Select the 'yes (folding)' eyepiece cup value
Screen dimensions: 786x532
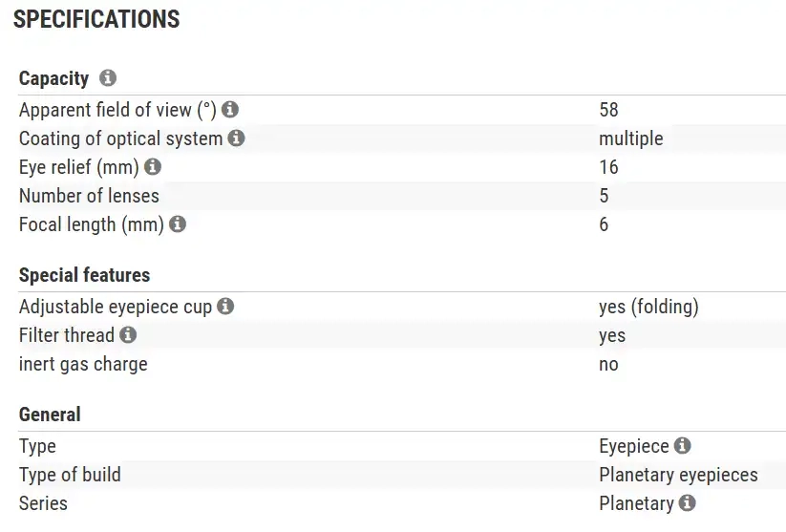(x=648, y=307)
